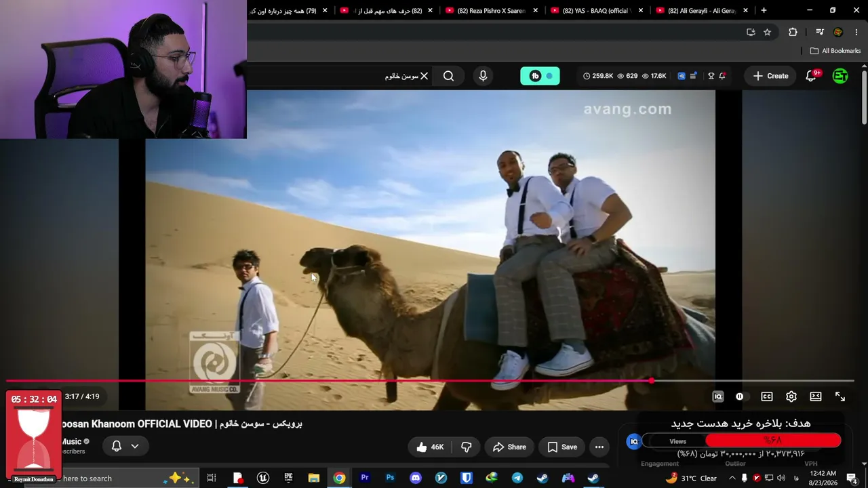
Task: Open Discord from the taskbar
Action: pos(416,478)
